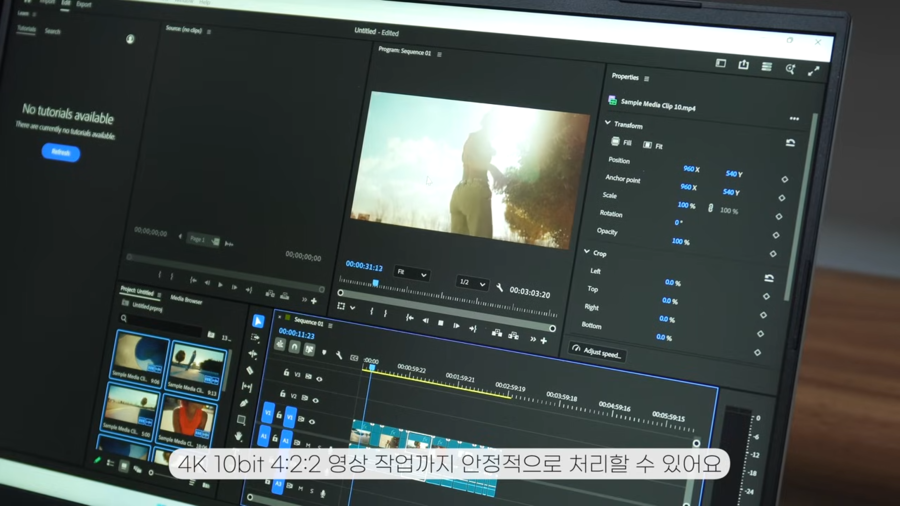The height and width of the screenshot is (506, 900).
Task: Toggle V2 track output eye
Action: [316, 400]
